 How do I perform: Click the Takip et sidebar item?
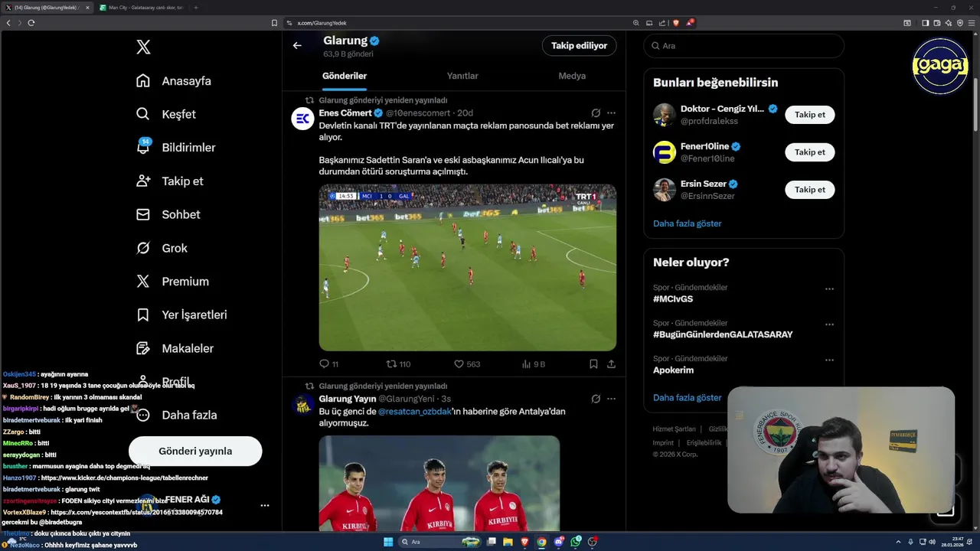[x=169, y=181]
